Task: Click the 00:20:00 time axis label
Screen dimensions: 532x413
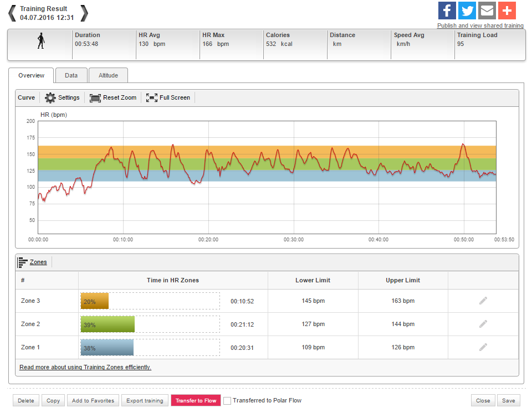Action: point(208,239)
